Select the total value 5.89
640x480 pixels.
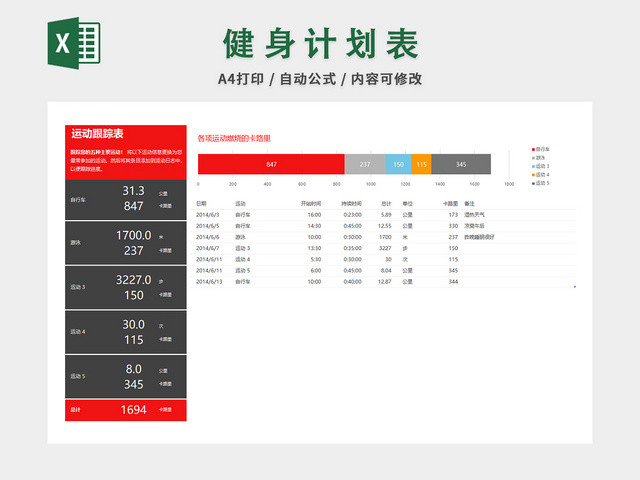pyautogui.click(x=386, y=215)
